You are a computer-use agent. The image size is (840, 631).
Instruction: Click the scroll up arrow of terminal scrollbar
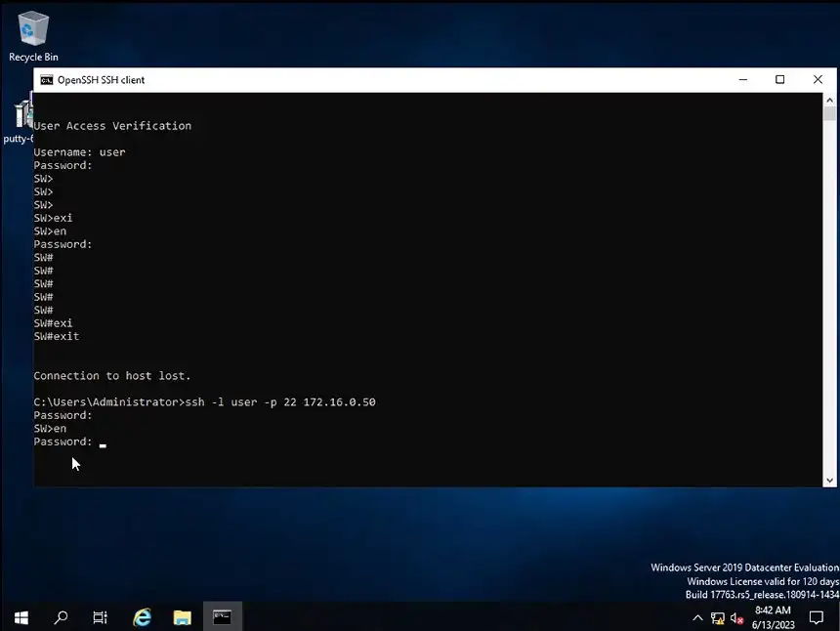pyautogui.click(x=829, y=101)
